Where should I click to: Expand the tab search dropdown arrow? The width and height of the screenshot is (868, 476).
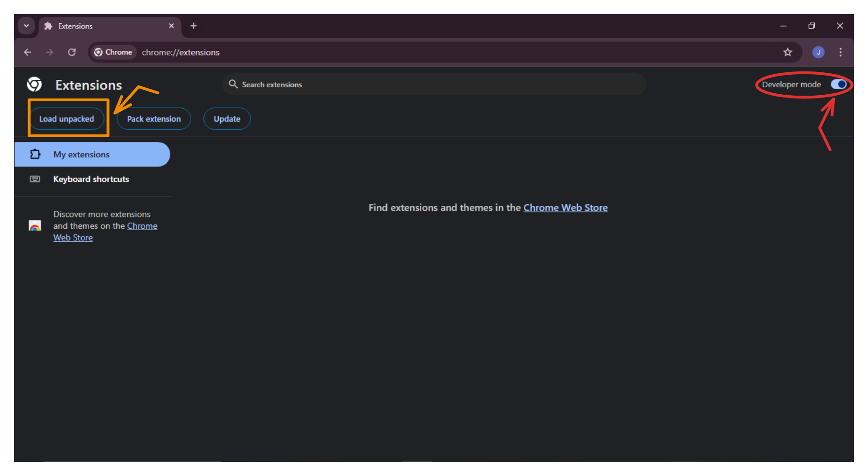(x=26, y=26)
